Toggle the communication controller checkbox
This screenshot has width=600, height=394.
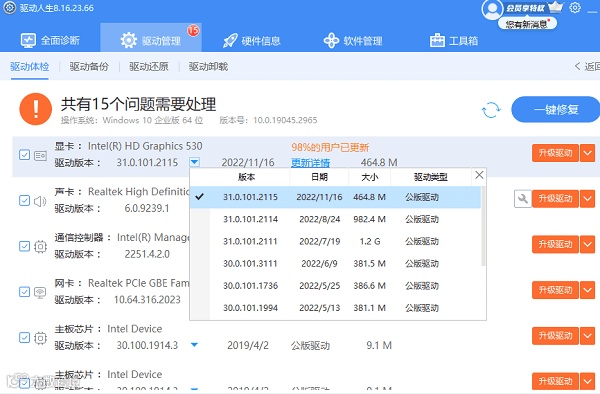pyautogui.click(x=24, y=246)
